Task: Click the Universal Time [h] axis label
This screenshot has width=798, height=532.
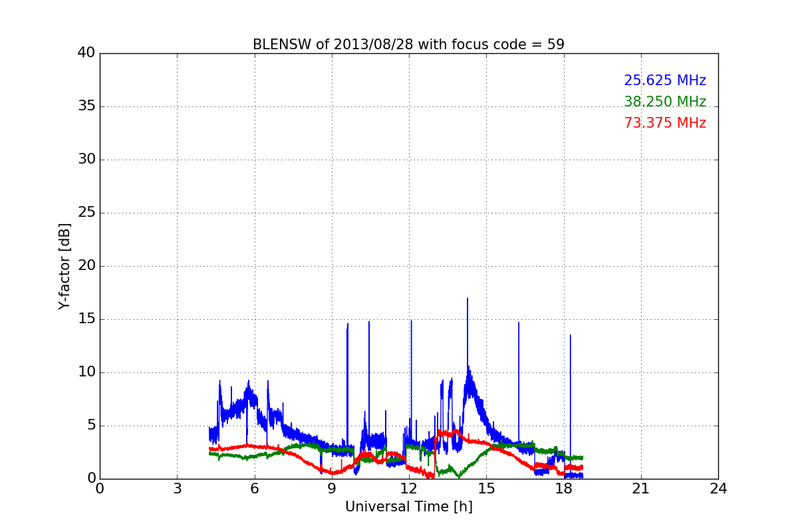Action: (408, 507)
